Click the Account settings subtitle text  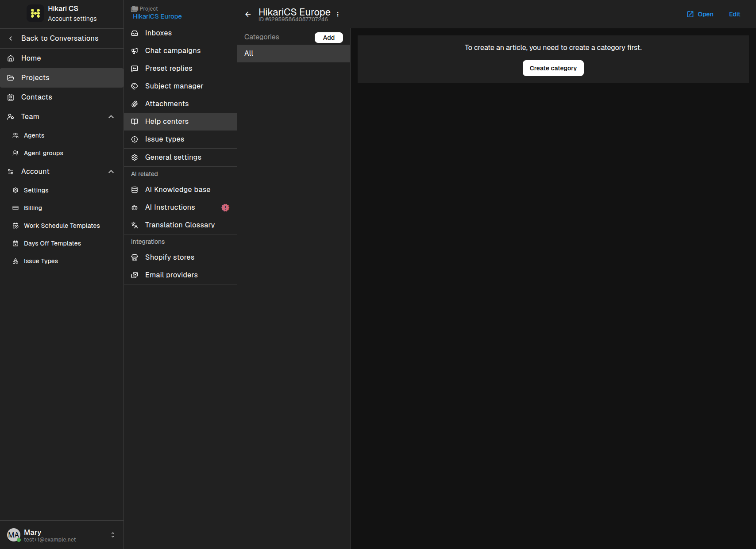click(x=72, y=19)
